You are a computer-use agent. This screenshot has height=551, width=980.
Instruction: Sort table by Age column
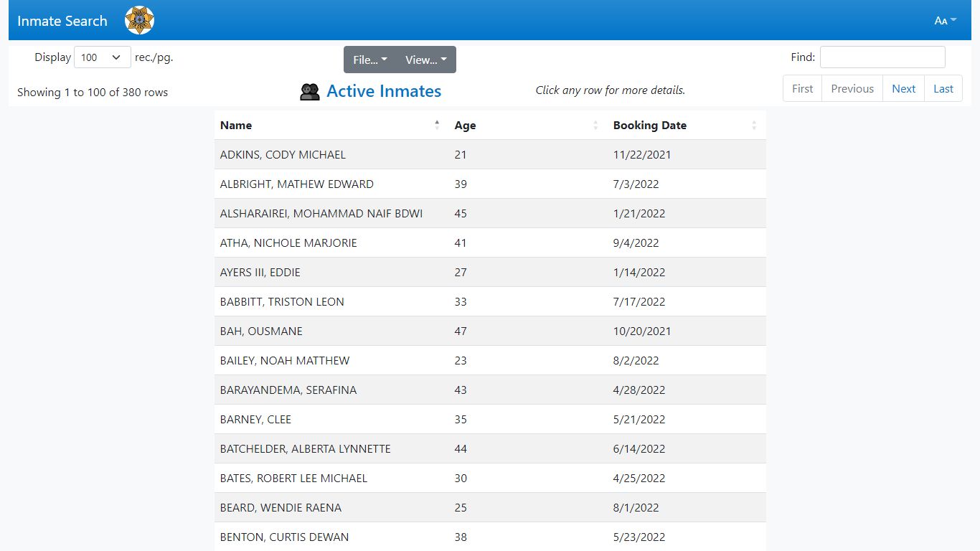(528, 125)
